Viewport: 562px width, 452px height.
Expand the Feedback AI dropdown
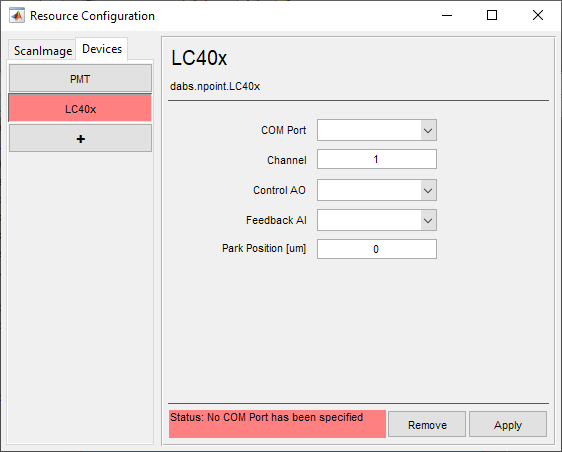pos(428,220)
